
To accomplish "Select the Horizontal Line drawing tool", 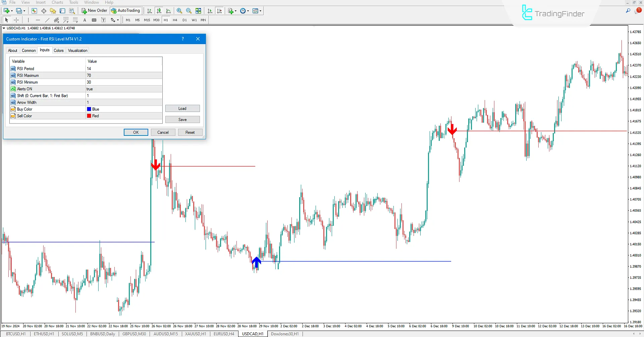I will coord(38,20).
